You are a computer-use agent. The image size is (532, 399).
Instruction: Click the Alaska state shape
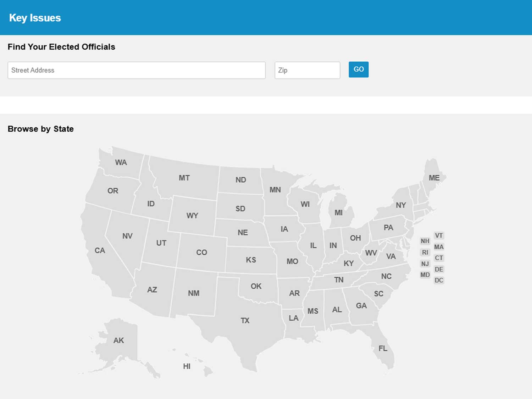pos(118,340)
